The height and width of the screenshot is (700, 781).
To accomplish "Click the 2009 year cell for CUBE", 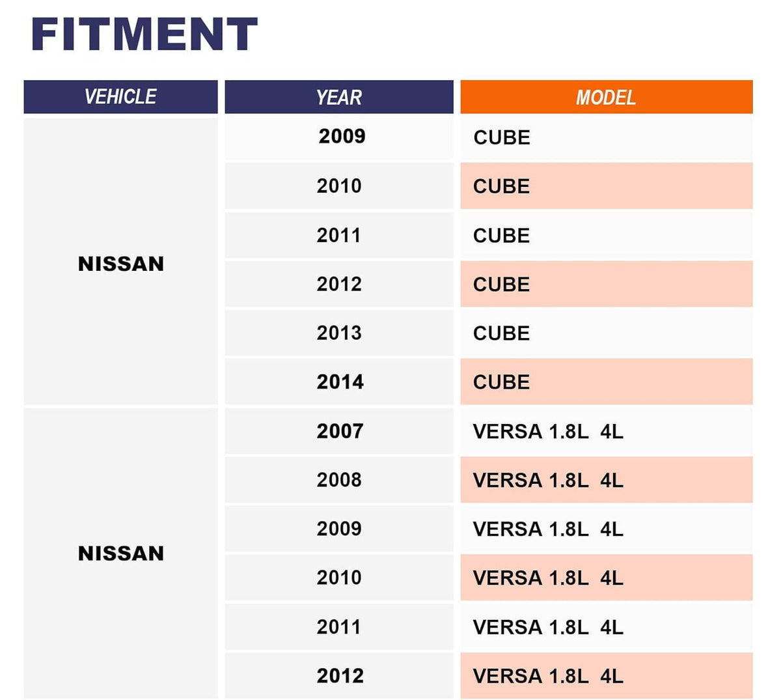I will pos(338,137).
